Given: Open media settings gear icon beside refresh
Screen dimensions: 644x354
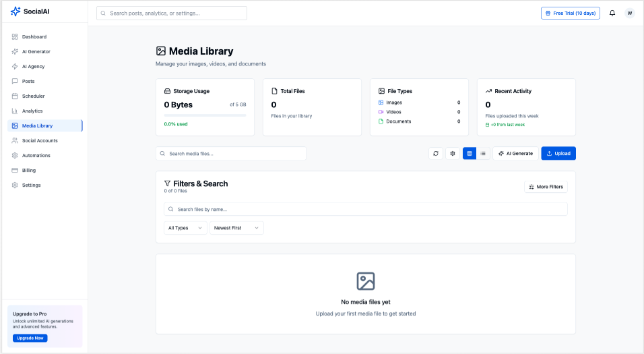Looking at the screenshot, I should [453, 154].
